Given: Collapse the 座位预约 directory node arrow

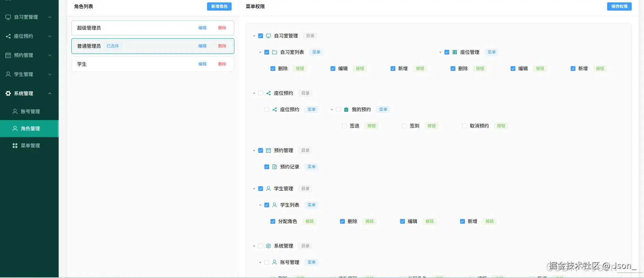Looking at the screenshot, I should 254,93.
